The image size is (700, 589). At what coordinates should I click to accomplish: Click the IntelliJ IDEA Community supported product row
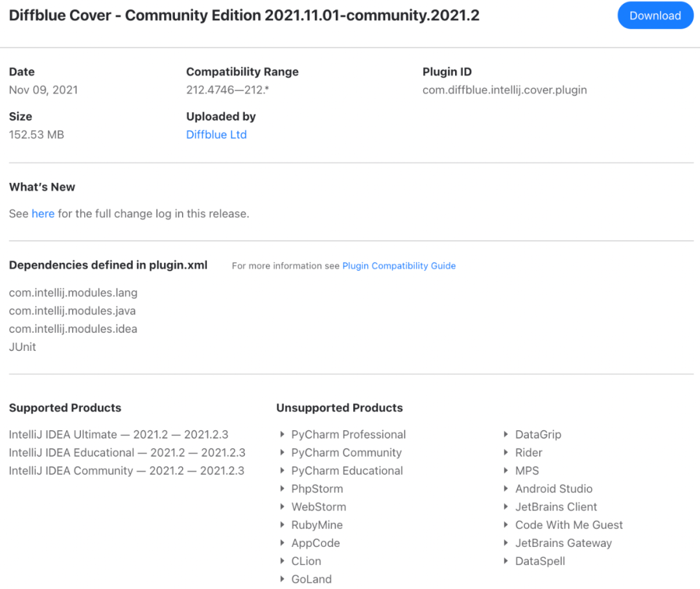pyautogui.click(x=127, y=470)
